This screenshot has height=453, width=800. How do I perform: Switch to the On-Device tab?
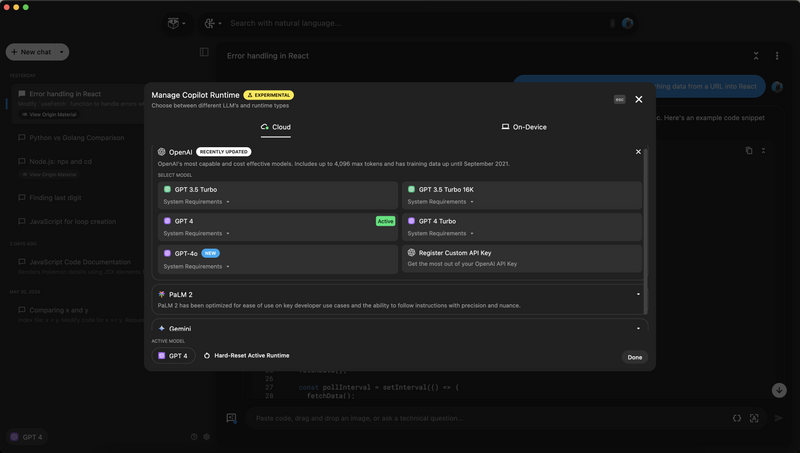tap(524, 127)
